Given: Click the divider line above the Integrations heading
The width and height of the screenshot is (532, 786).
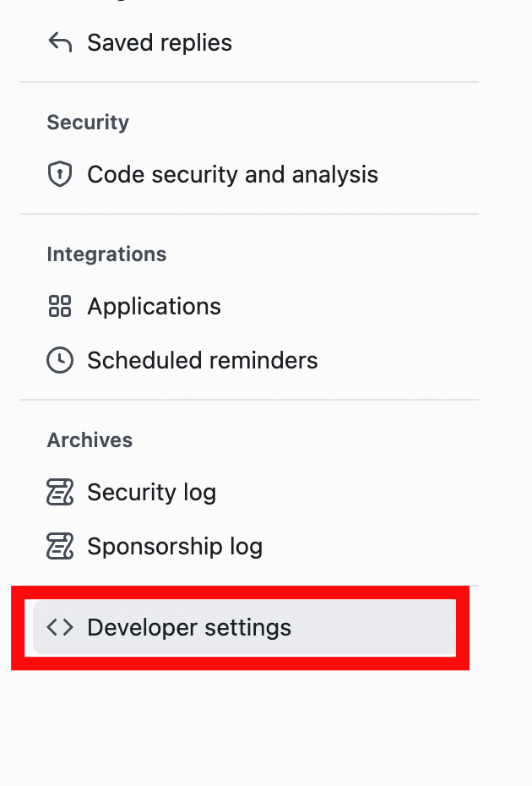Looking at the screenshot, I should click(x=249, y=214).
